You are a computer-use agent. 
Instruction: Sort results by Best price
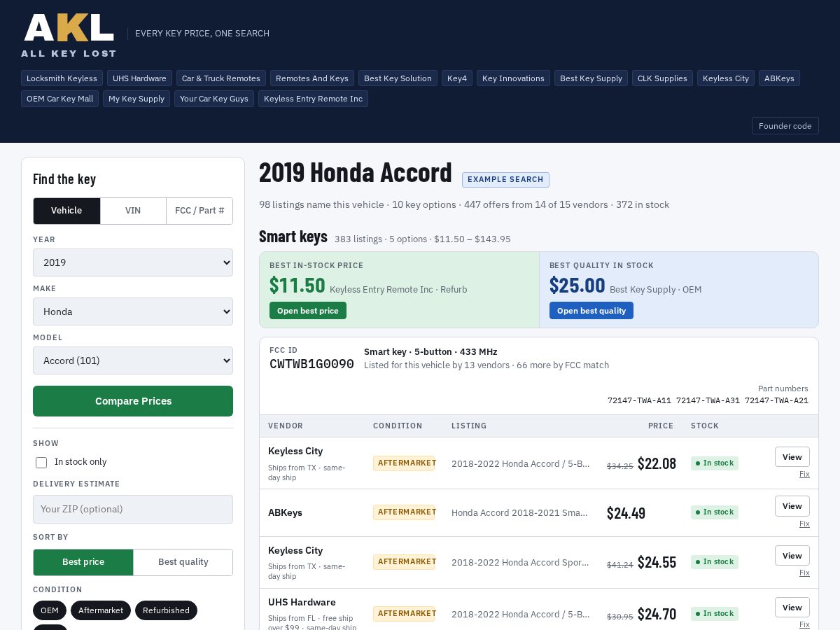pyautogui.click(x=83, y=562)
